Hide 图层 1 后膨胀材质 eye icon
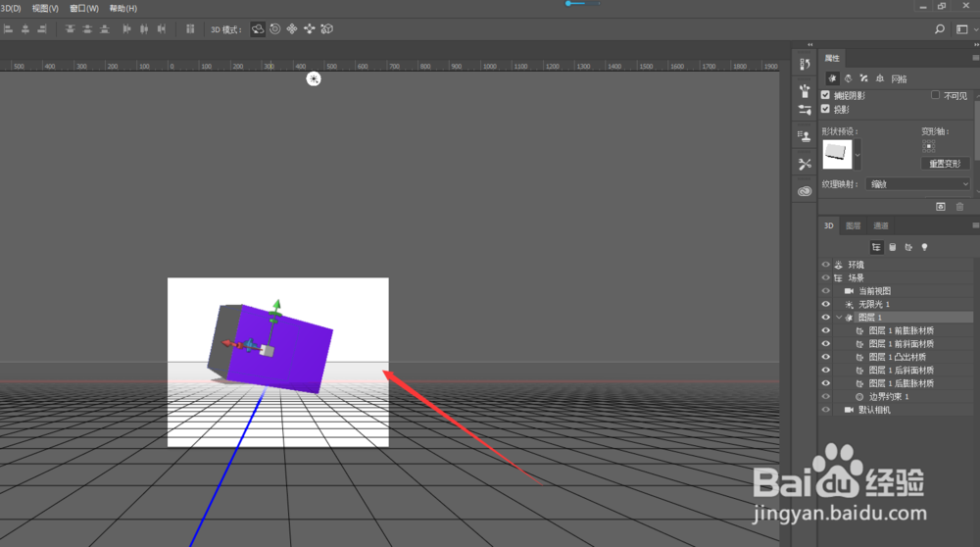The height and width of the screenshot is (547, 980). [x=825, y=383]
